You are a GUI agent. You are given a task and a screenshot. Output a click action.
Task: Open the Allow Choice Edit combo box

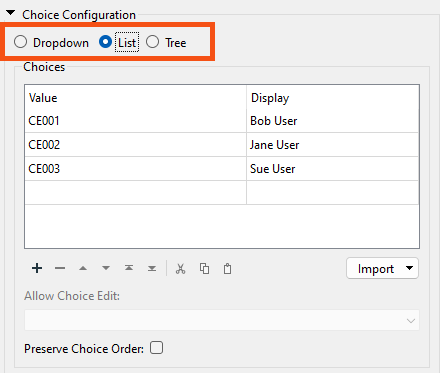[x=222, y=320]
